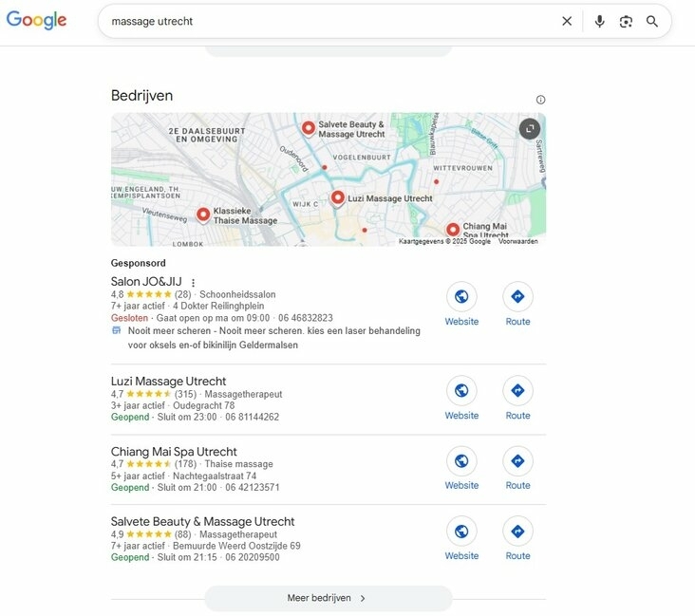Click Chiang Mai's (178) review count

[185, 464]
